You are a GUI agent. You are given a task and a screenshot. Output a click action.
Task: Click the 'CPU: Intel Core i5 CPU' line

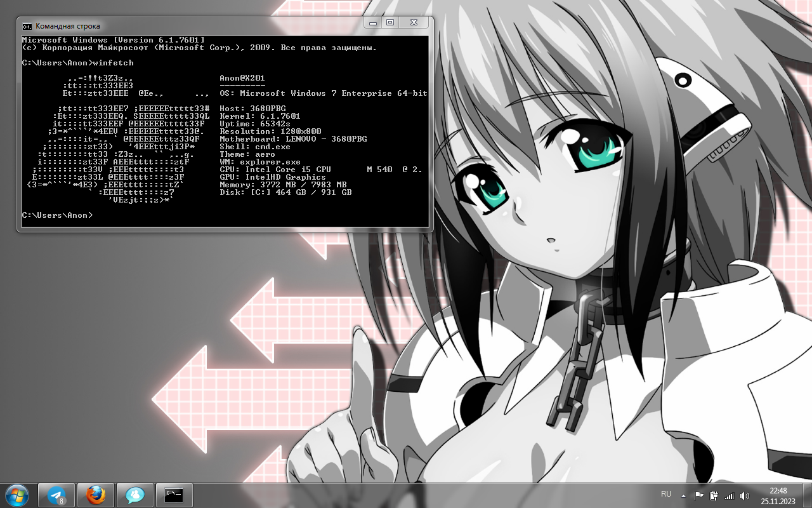tap(321, 170)
